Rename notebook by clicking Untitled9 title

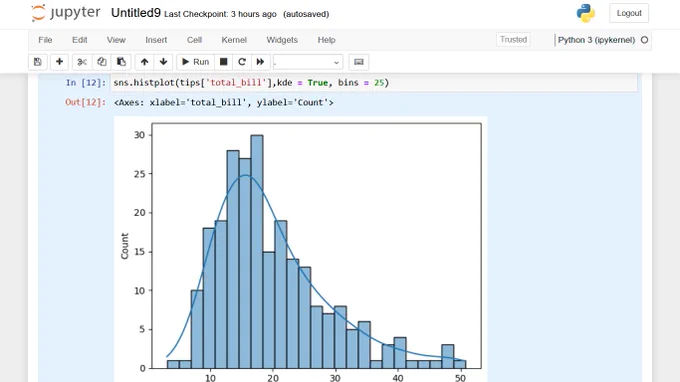(x=136, y=13)
